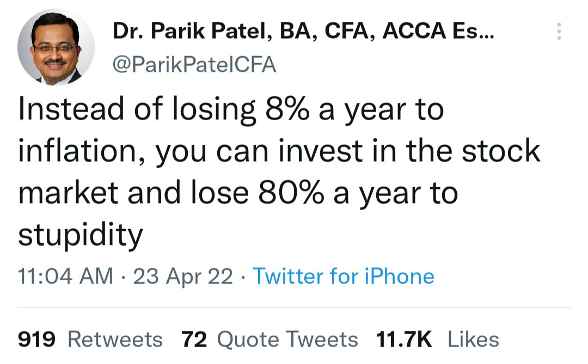The height and width of the screenshot is (364, 588).
Task: Click the 919 retweet count number
Action: (x=37, y=340)
